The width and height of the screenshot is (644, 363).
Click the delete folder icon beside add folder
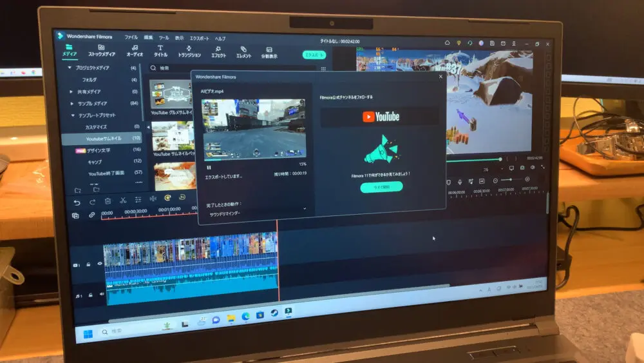click(x=96, y=190)
